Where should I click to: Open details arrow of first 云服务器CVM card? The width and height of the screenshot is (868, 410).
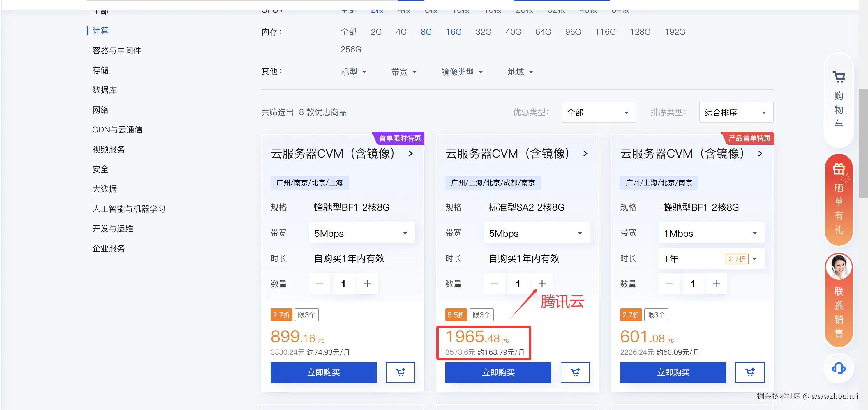point(410,154)
